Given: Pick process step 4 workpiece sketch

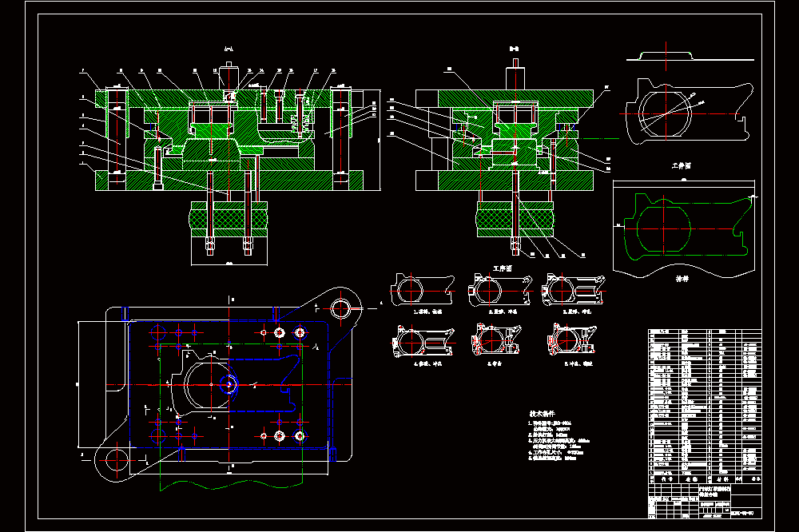Looking at the screenshot, I should coord(423,341).
